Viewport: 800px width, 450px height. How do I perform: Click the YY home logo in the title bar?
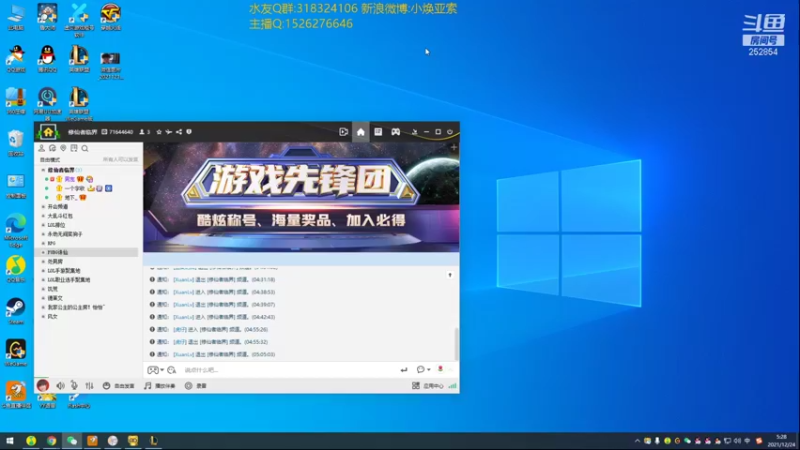(x=48, y=132)
